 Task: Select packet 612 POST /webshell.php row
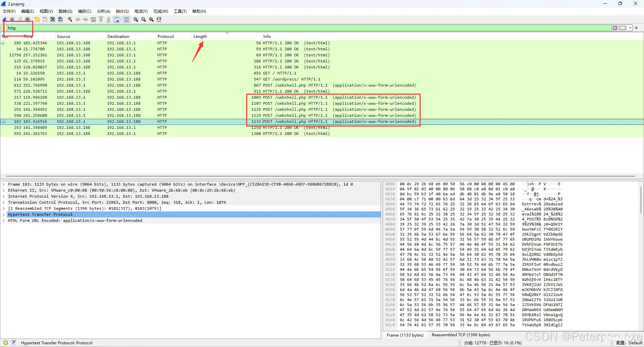click(x=322, y=85)
